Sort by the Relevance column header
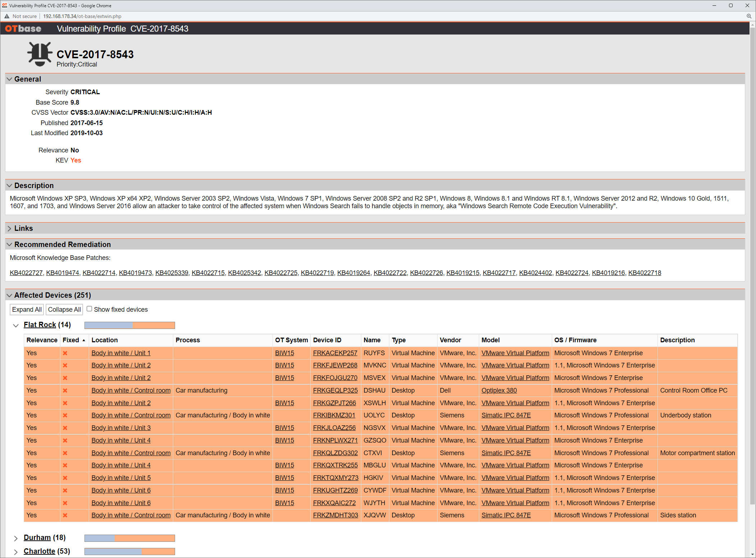 tap(42, 340)
